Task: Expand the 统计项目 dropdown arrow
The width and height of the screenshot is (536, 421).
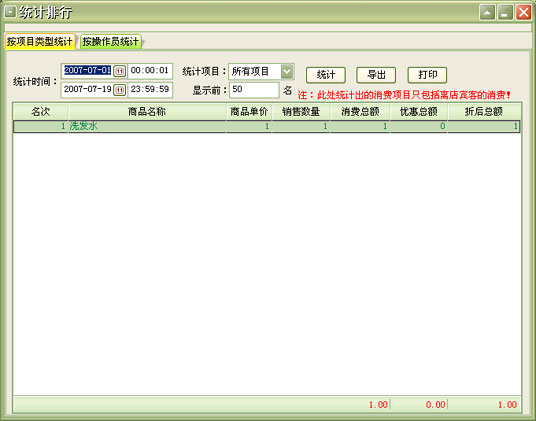Action: coord(287,71)
